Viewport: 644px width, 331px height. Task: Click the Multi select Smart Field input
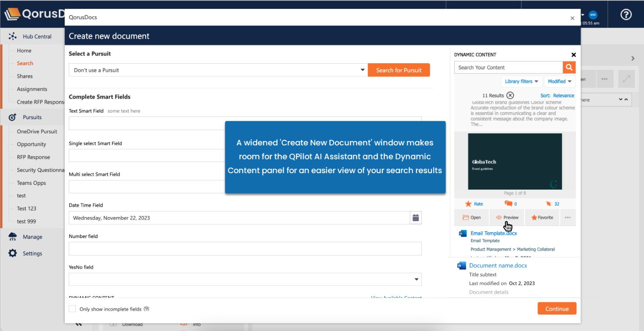click(147, 186)
